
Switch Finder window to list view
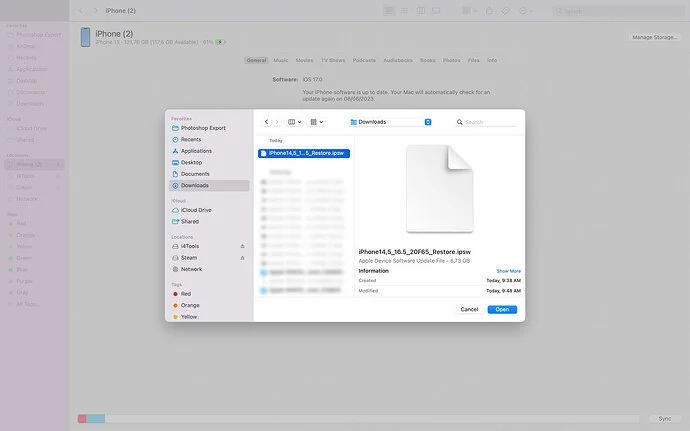click(404, 11)
